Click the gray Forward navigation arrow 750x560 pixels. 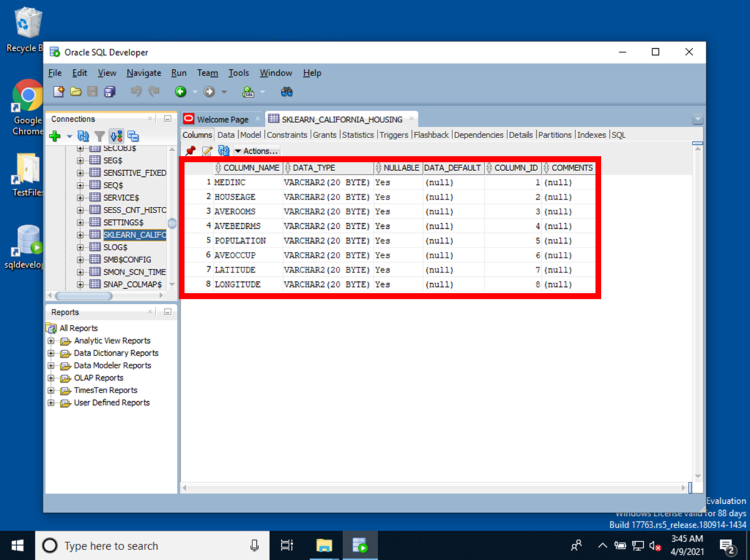(x=209, y=92)
